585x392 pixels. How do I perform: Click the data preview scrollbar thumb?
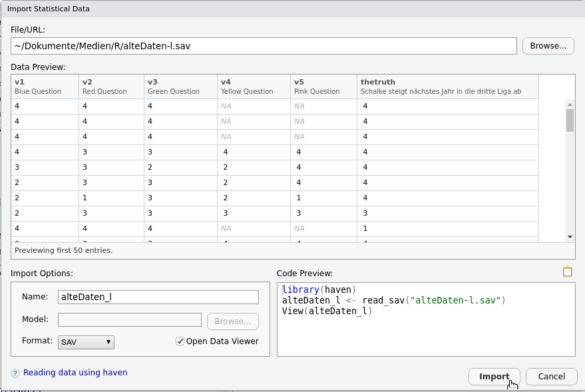click(x=570, y=120)
